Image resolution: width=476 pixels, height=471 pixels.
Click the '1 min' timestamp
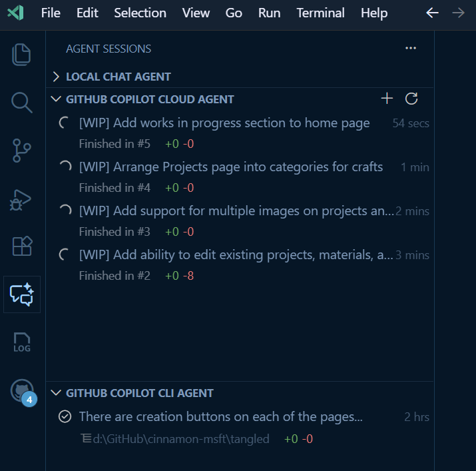[415, 167]
